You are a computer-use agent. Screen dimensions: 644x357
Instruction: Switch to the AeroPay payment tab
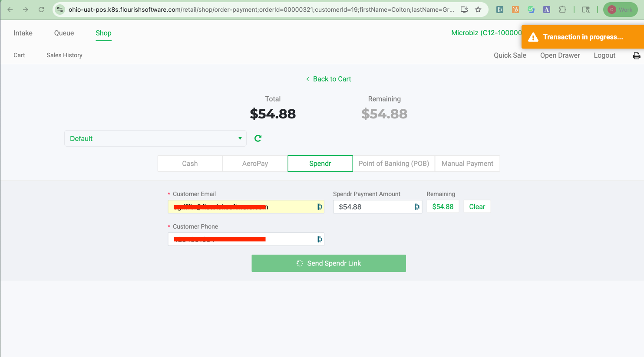[x=255, y=164]
